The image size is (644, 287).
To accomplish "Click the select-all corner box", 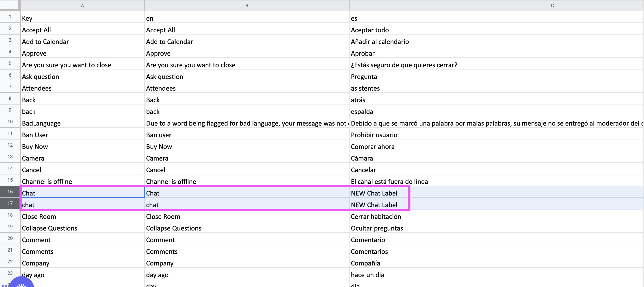I will pyautogui.click(x=9, y=5).
